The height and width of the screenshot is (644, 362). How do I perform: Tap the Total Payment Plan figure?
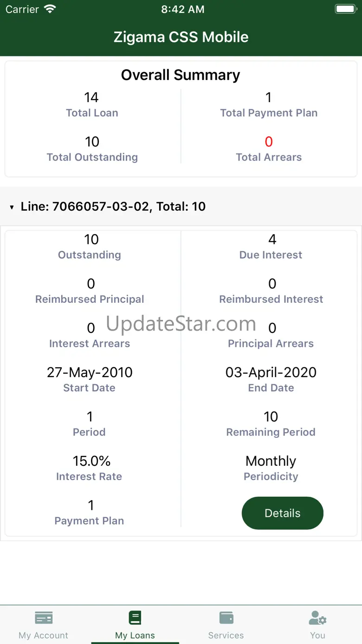click(268, 98)
